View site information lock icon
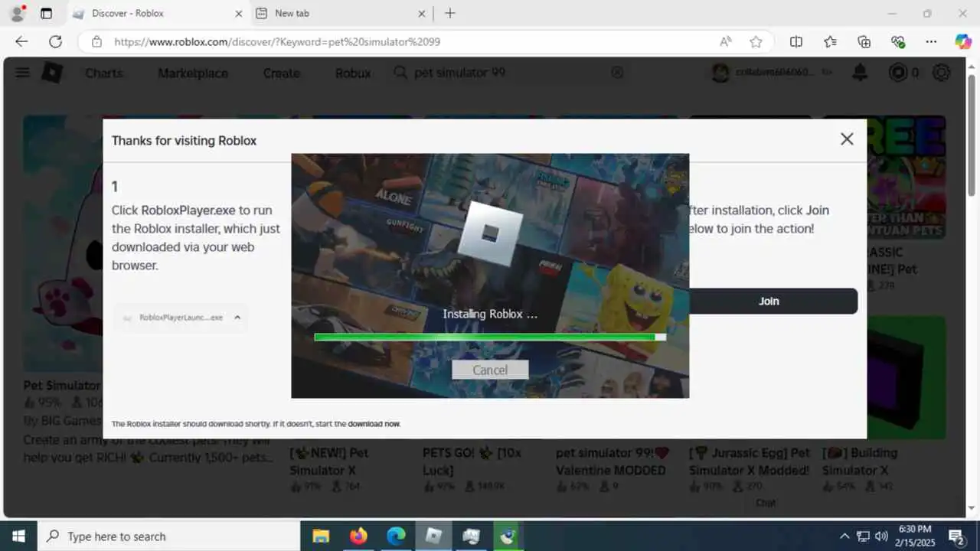This screenshot has height=551, width=980. [x=96, y=42]
